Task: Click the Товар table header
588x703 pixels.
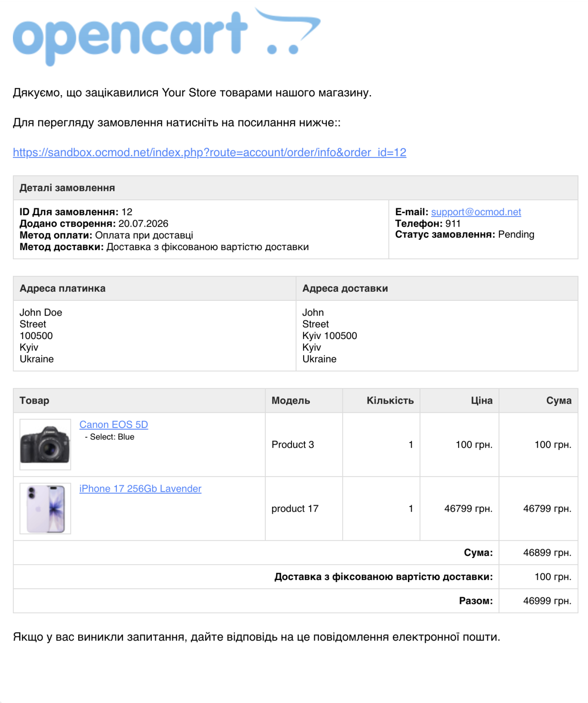Action: (x=35, y=400)
